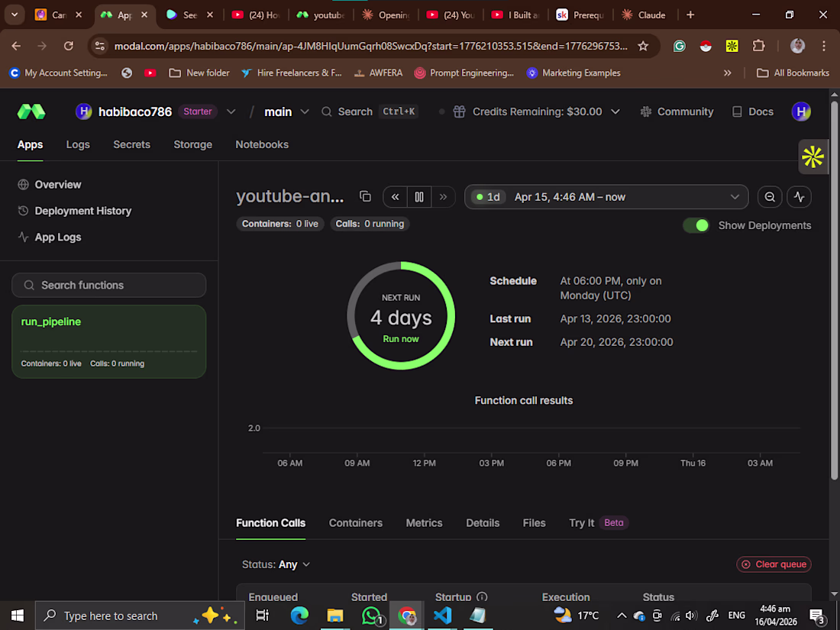Go to the Storage tab

pos(193,144)
